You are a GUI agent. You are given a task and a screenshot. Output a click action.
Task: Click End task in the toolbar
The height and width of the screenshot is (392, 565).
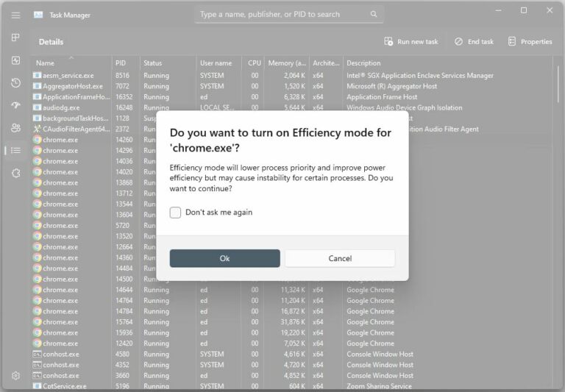coord(474,42)
